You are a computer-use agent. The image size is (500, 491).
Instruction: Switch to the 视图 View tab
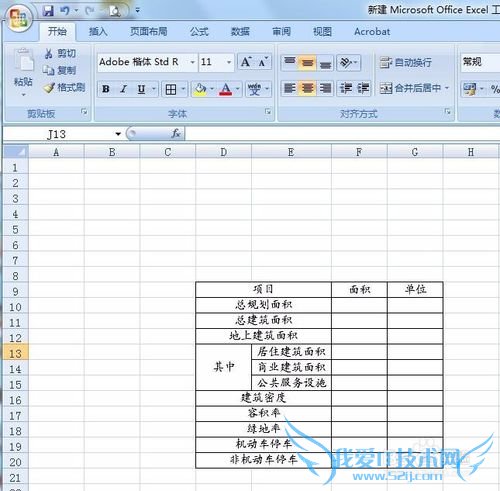pos(322,32)
